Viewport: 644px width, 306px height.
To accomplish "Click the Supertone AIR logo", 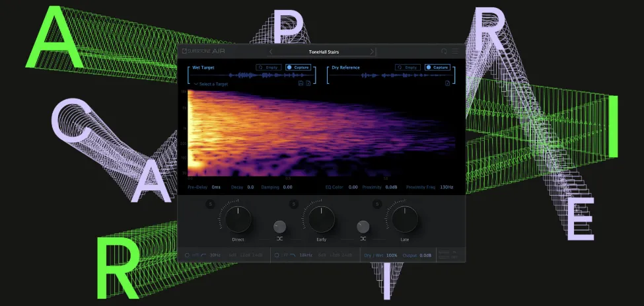I will tap(203, 52).
